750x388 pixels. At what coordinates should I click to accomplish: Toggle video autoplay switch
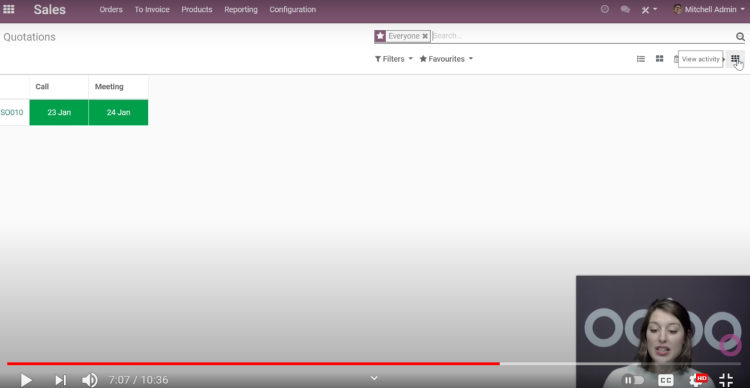(x=633, y=380)
